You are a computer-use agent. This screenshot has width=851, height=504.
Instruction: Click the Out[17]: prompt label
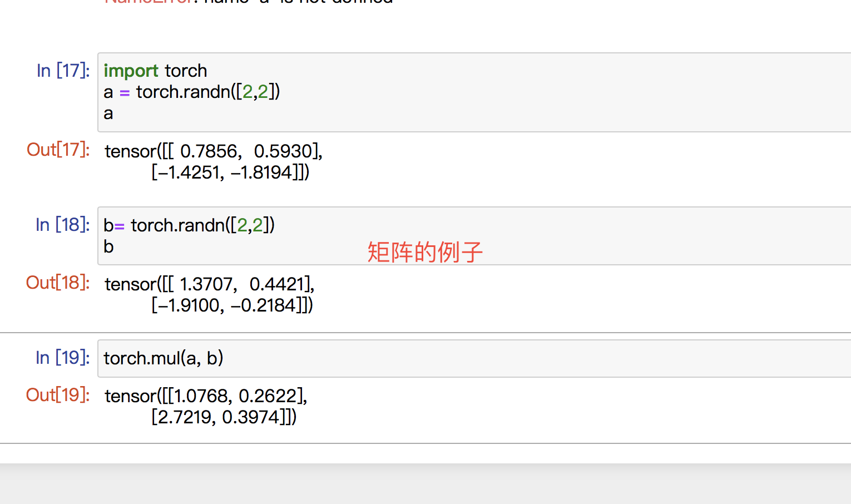[x=58, y=150]
